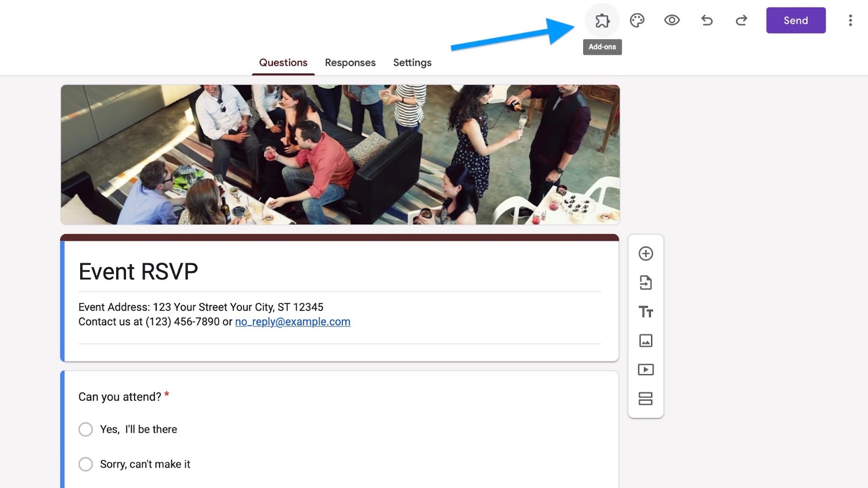Image resolution: width=868 pixels, height=488 pixels.
Task: Add title and description icon
Action: pyautogui.click(x=646, y=312)
